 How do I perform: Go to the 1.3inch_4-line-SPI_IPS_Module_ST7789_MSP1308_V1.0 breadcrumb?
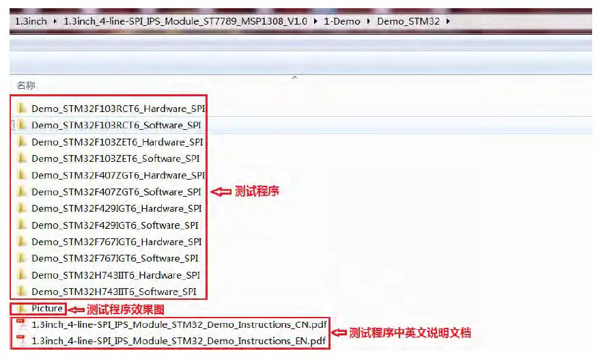click(185, 21)
